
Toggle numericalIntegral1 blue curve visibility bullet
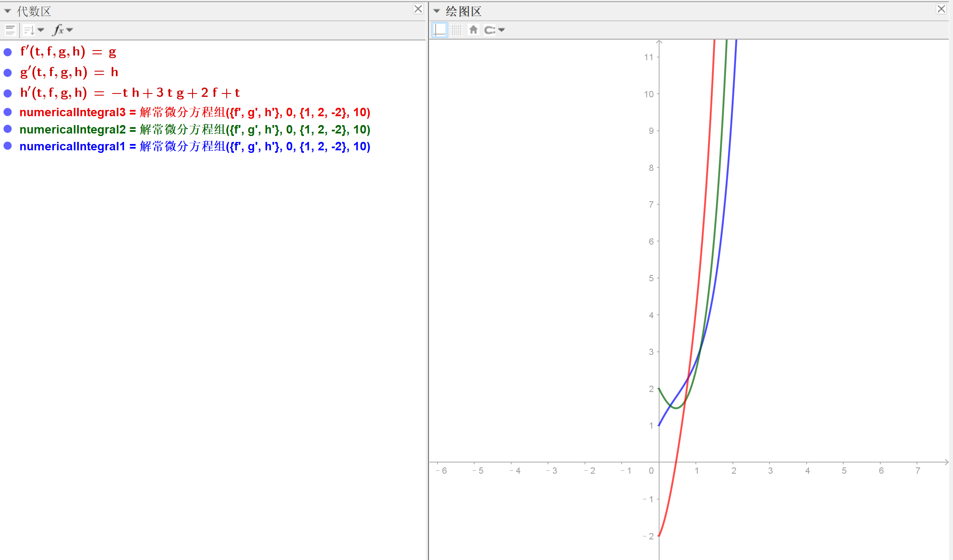coord(8,146)
